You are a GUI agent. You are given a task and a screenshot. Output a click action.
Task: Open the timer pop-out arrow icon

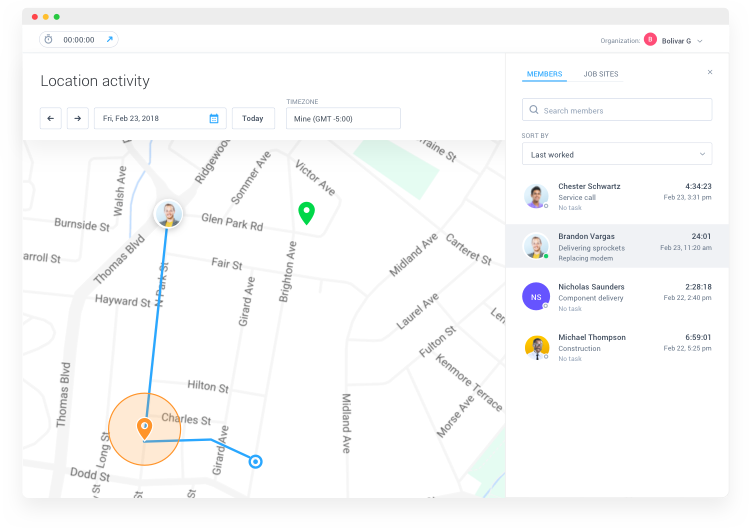coord(109,39)
